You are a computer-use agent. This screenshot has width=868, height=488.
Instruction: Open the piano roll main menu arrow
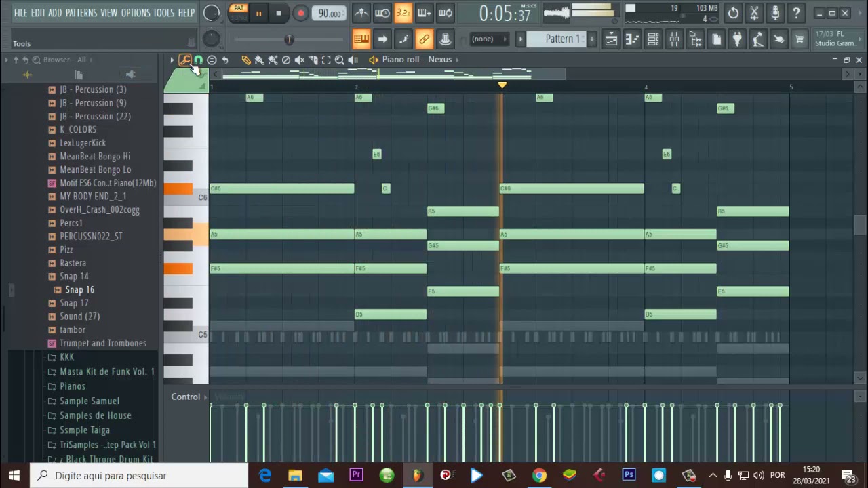pyautogui.click(x=172, y=60)
